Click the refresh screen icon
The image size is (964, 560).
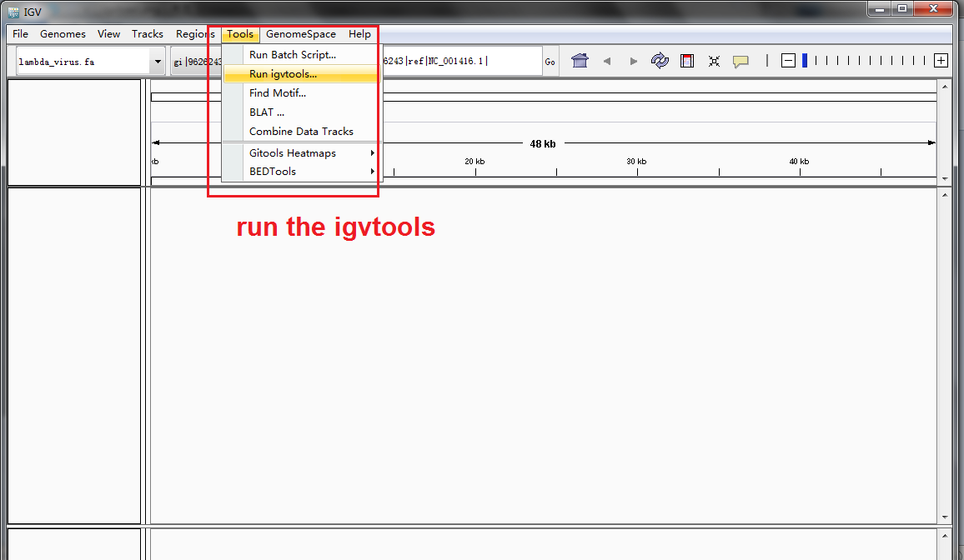pos(660,60)
